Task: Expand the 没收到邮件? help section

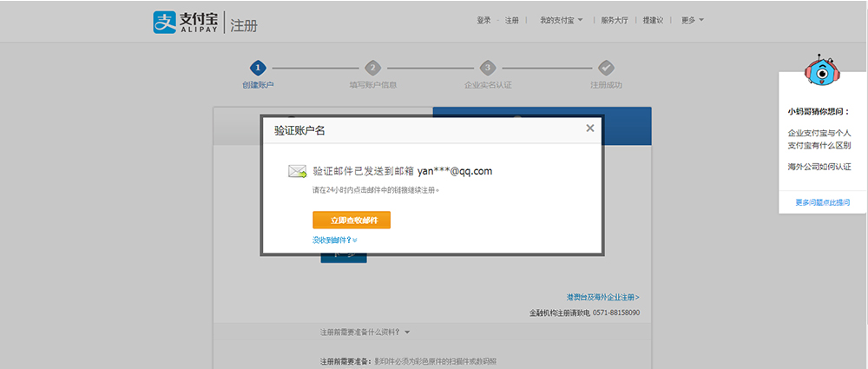Action: (x=335, y=240)
